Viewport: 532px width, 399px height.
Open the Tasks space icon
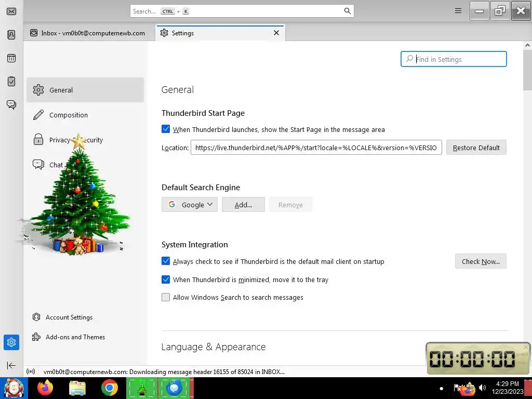coord(11,82)
